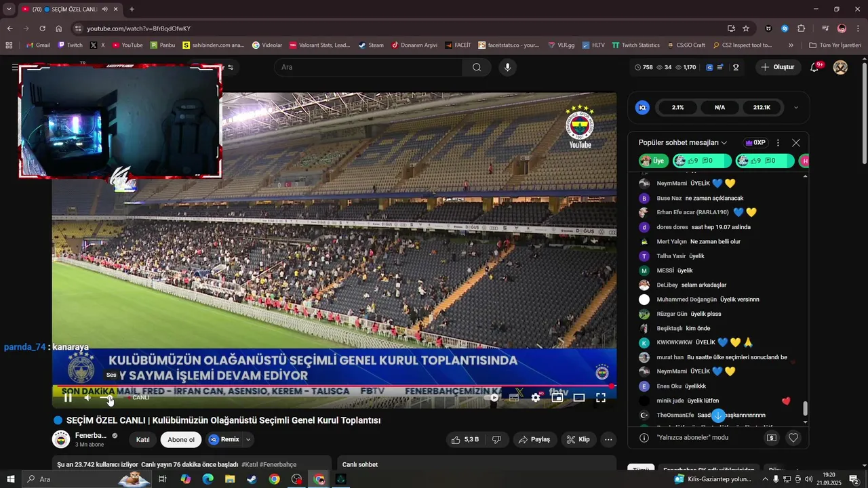Open the Fenerbahçe channel avatar
The image size is (868, 488).
(x=61, y=439)
